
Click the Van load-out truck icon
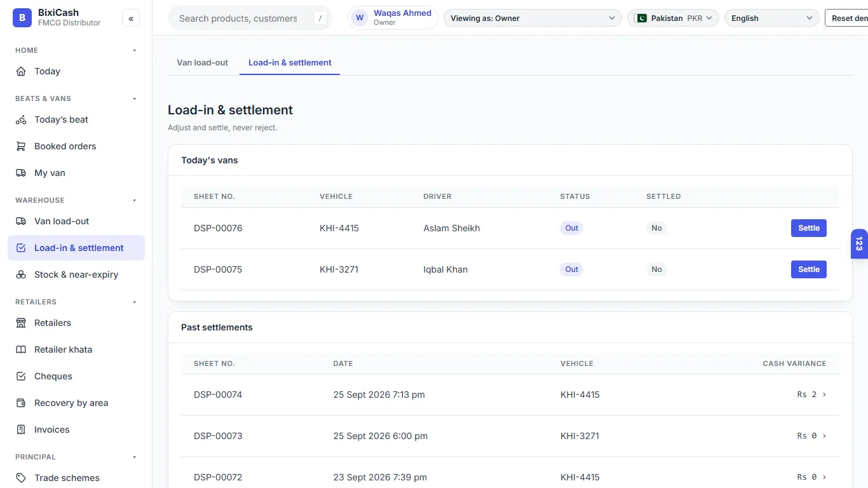[x=21, y=221]
